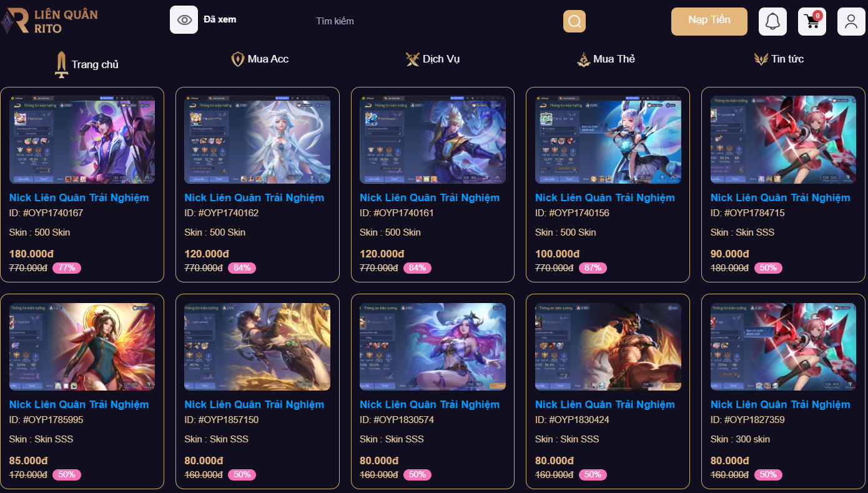Click the winged emblem beside Tin tức
Screen dimensions: 868x493
pos(761,59)
